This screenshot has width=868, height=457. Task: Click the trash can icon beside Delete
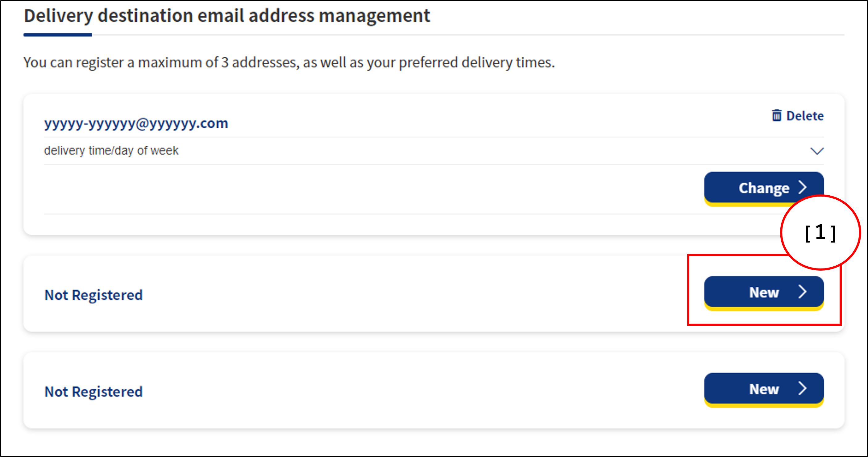[x=776, y=116]
